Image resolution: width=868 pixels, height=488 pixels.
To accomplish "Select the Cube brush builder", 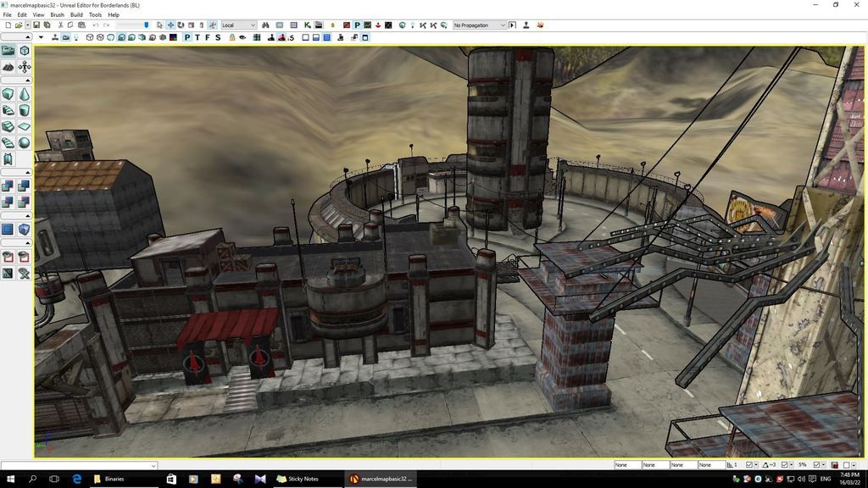I will tap(8, 94).
